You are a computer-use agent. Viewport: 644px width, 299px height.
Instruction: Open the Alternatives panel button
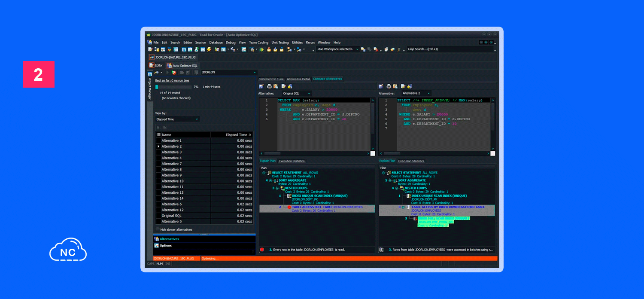coord(204,239)
